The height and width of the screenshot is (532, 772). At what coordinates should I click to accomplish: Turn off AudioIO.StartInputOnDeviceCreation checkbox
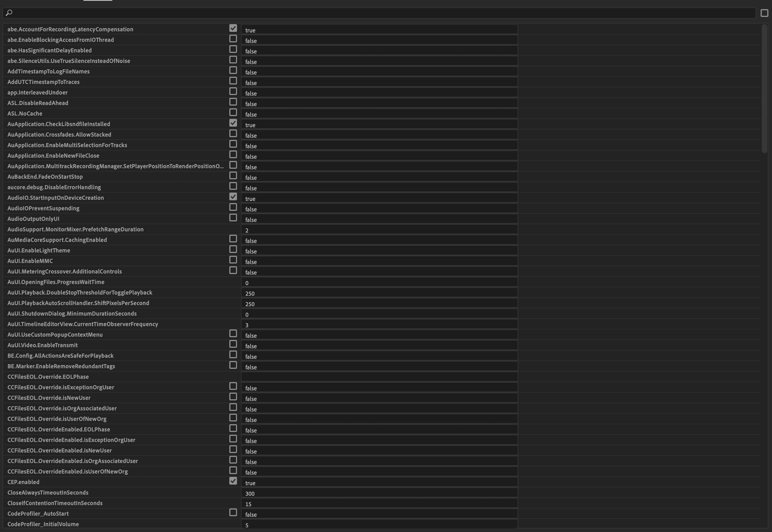point(233,197)
